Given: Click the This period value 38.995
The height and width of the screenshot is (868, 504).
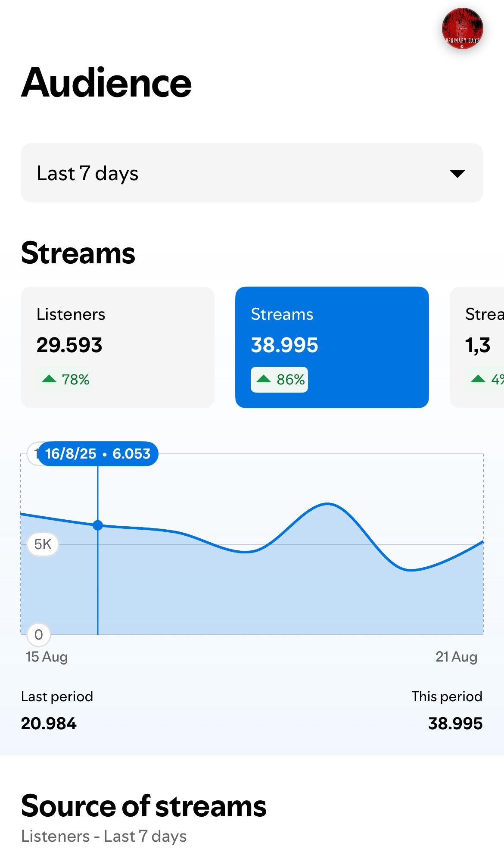Looking at the screenshot, I should pos(455,723).
